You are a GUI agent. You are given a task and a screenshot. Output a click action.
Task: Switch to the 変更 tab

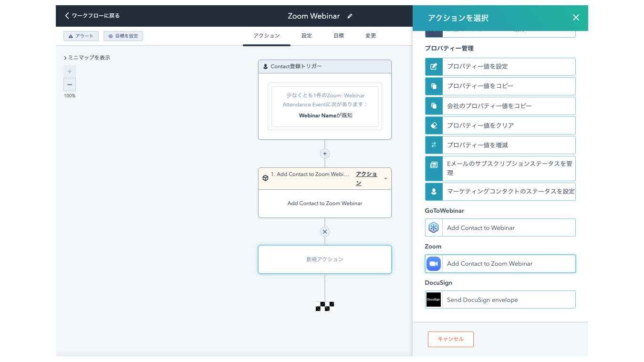tap(371, 36)
